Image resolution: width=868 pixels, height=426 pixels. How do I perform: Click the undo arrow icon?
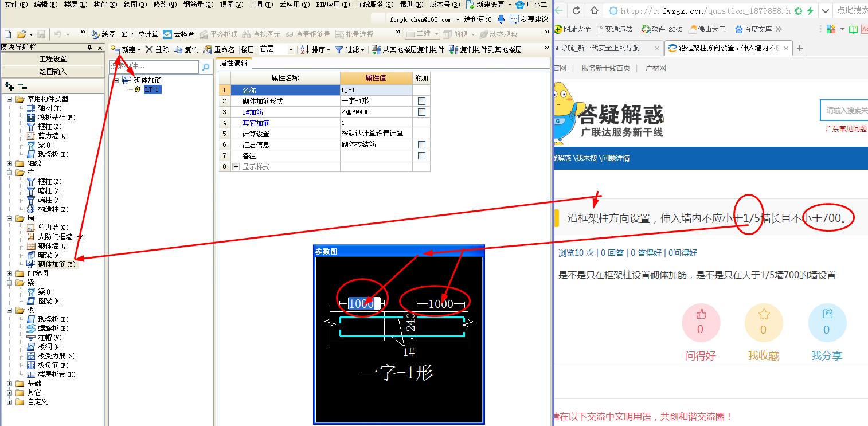(x=58, y=34)
